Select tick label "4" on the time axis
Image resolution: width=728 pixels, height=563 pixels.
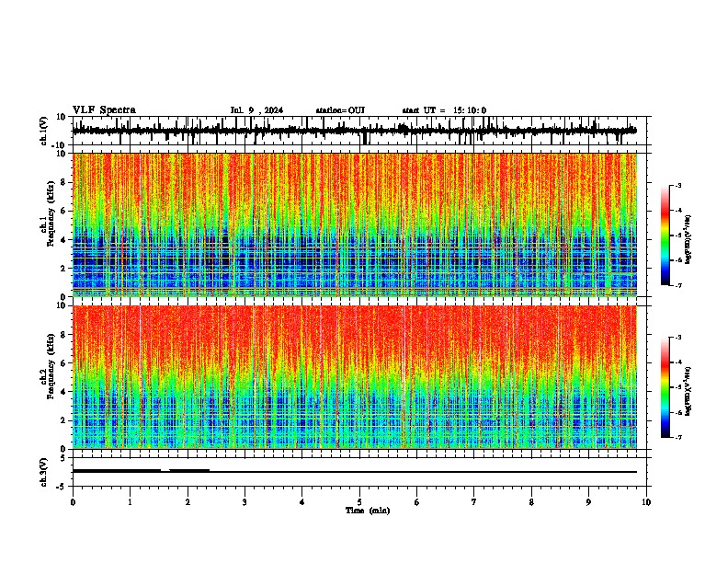coord(302,502)
